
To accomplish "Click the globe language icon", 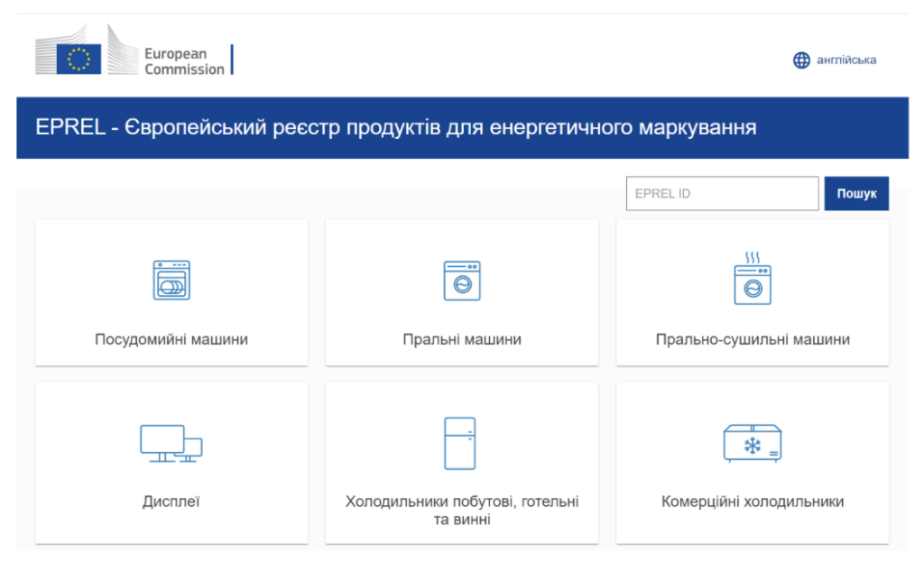I will [x=801, y=60].
